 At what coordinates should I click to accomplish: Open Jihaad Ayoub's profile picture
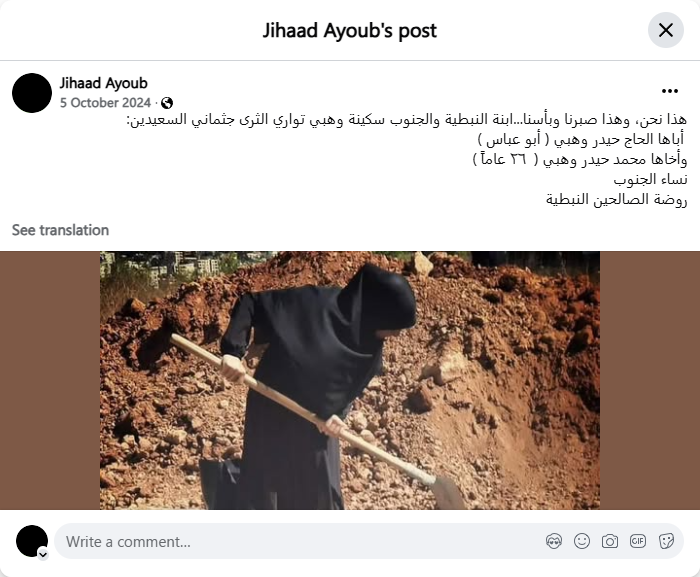click(32, 93)
